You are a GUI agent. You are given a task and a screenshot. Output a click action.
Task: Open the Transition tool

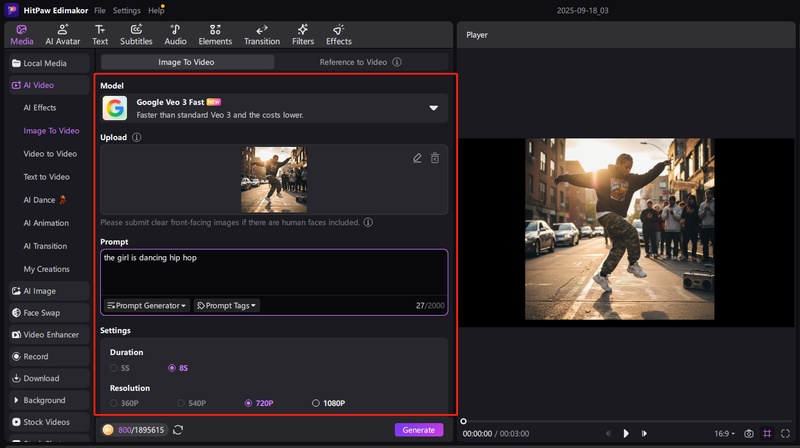pos(262,35)
